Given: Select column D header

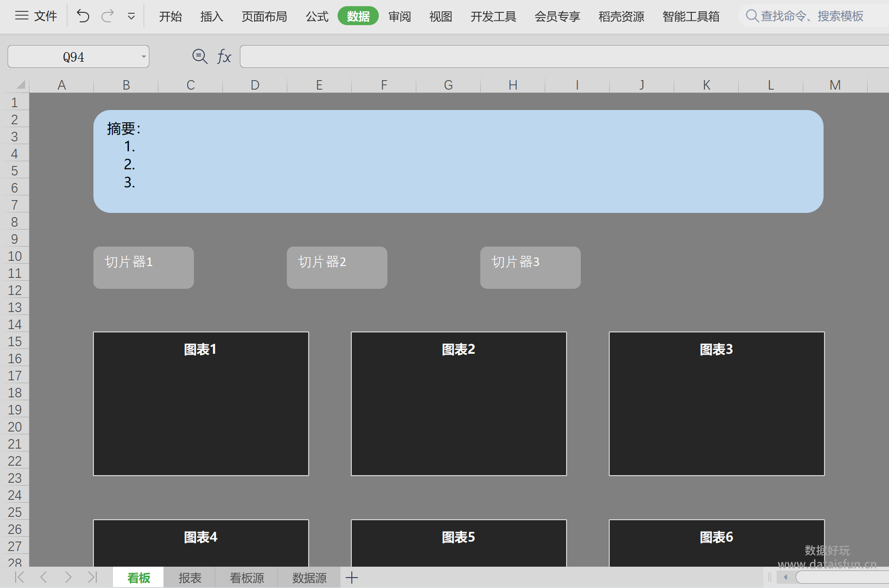Looking at the screenshot, I should pos(255,85).
